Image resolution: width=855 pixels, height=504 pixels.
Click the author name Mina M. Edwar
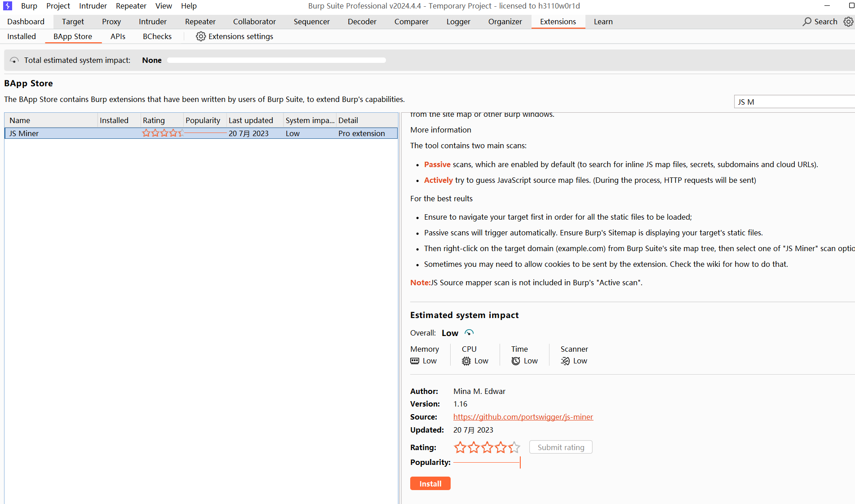479,391
